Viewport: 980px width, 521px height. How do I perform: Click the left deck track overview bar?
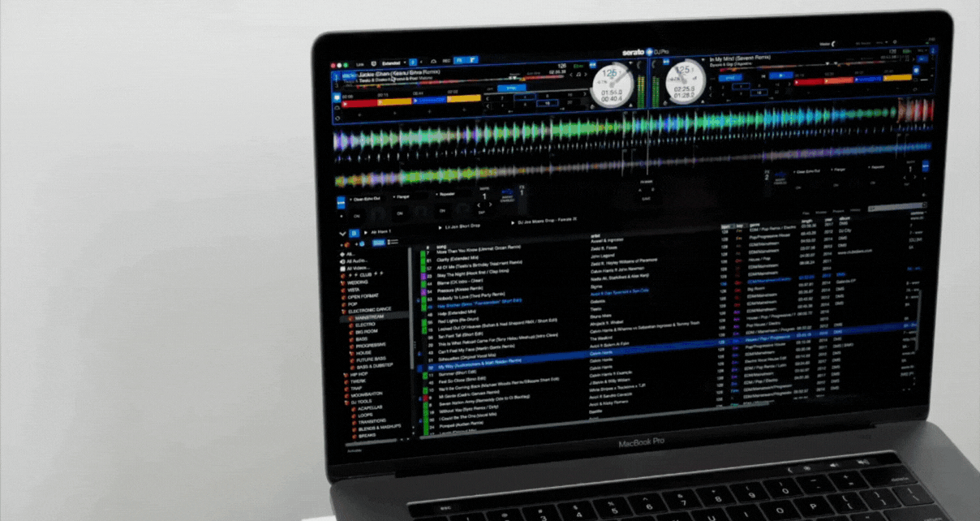[x=454, y=81]
